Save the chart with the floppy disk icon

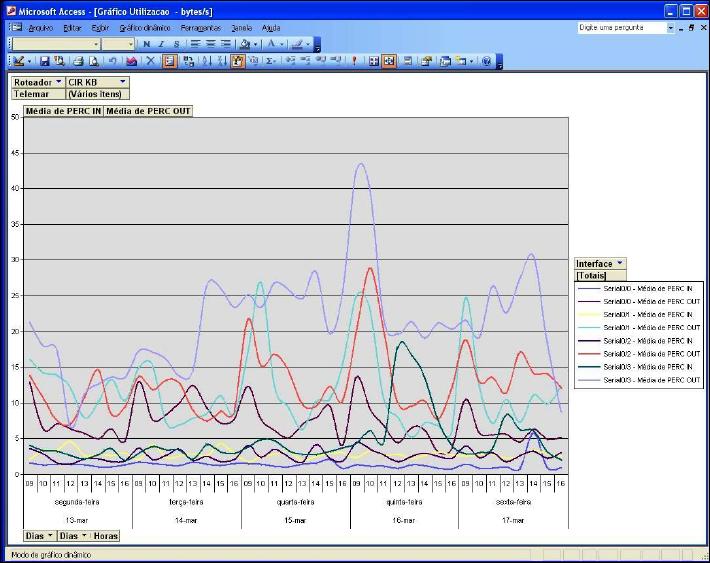coord(44,61)
